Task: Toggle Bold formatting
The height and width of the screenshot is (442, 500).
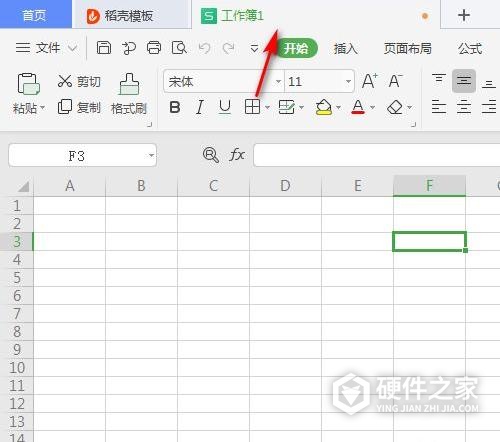Action: 175,107
